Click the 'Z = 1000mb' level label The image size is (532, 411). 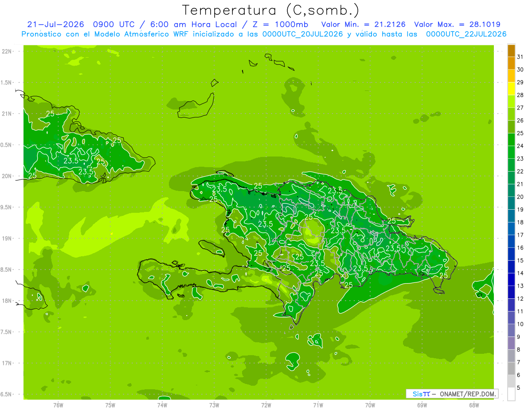coord(280,24)
